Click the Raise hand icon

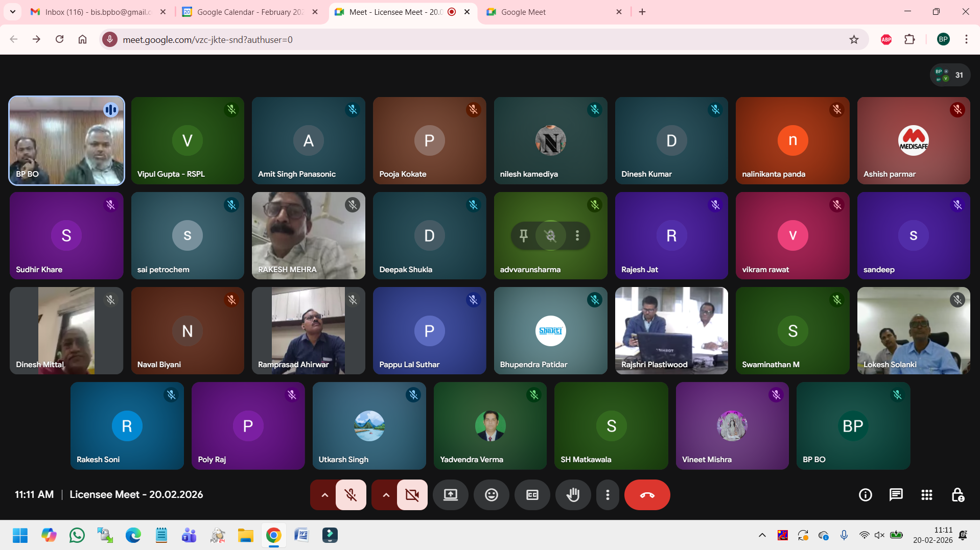573,494
